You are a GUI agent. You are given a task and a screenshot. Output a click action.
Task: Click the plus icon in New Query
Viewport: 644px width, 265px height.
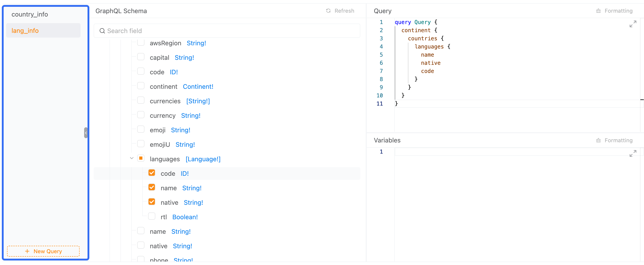27,251
